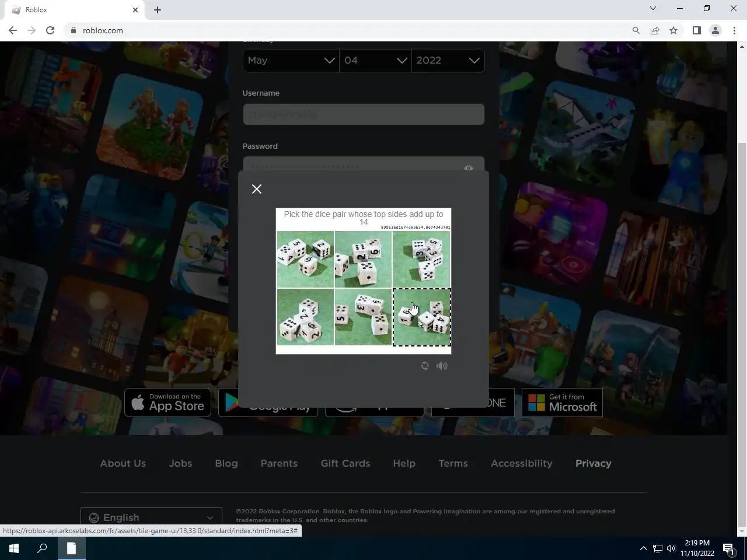Go back to the previous page
This screenshot has height=560, width=747.
tap(13, 30)
